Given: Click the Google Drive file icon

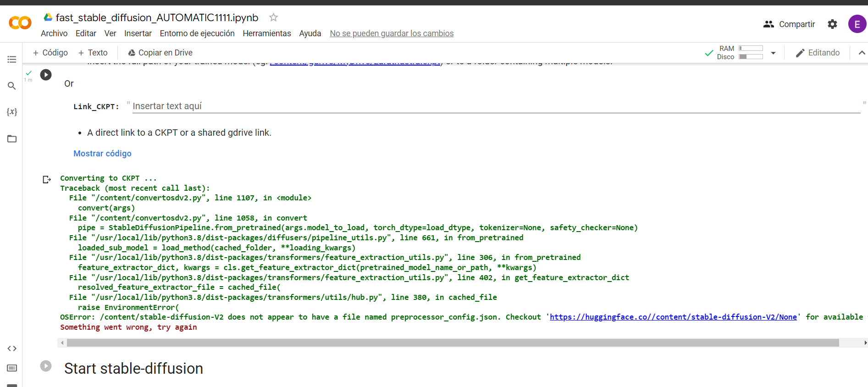Looking at the screenshot, I should [x=48, y=17].
